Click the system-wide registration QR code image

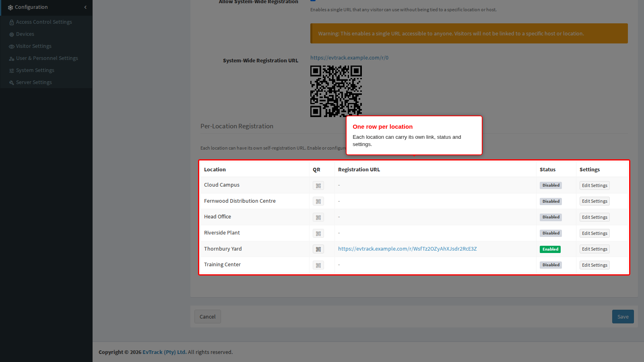(336, 91)
